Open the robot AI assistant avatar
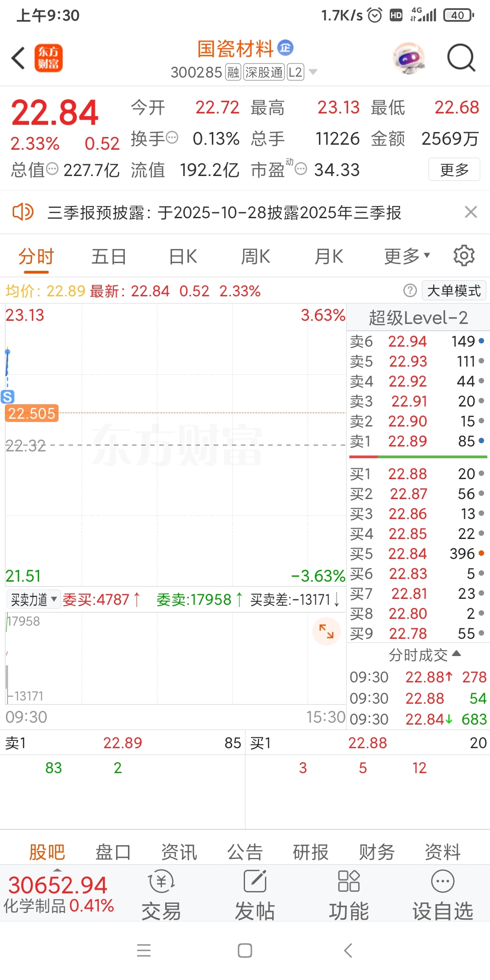 click(409, 58)
